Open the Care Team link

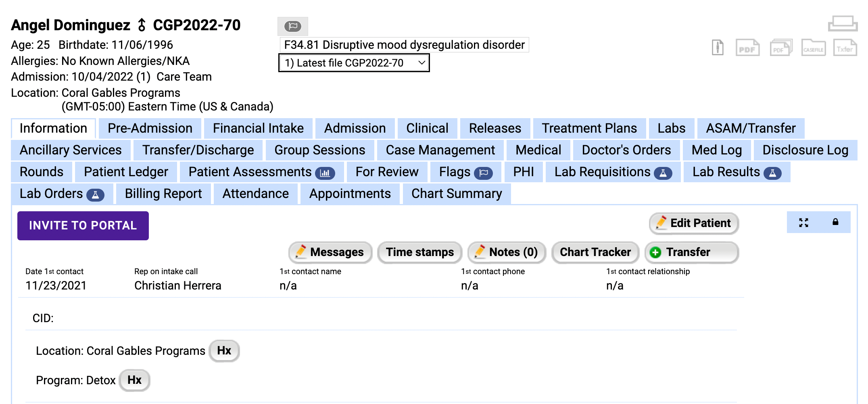[x=184, y=77]
